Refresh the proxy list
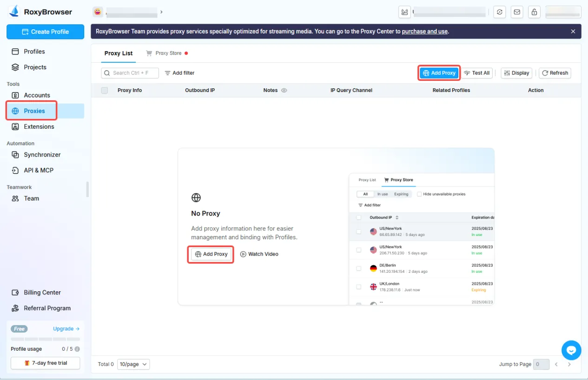Screen dimensions: 588x380 (x=555, y=73)
